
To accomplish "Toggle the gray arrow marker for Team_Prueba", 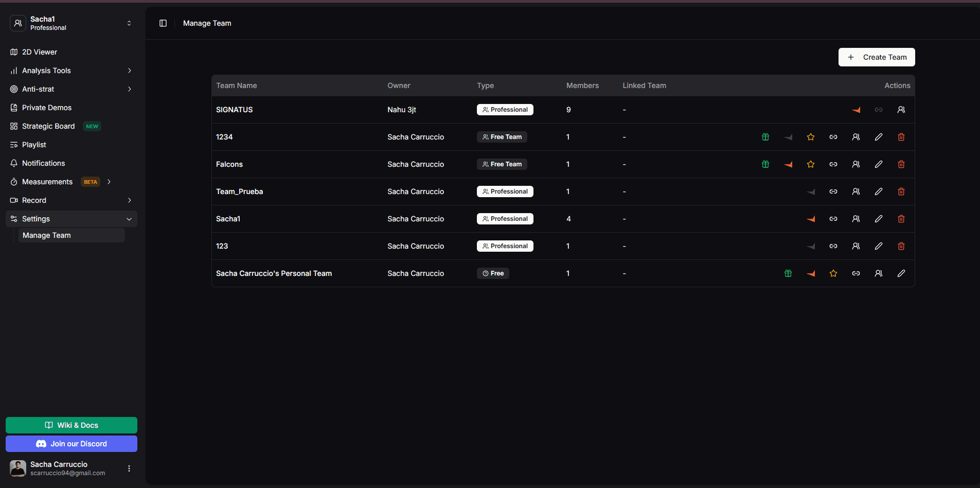I will [x=811, y=191].
